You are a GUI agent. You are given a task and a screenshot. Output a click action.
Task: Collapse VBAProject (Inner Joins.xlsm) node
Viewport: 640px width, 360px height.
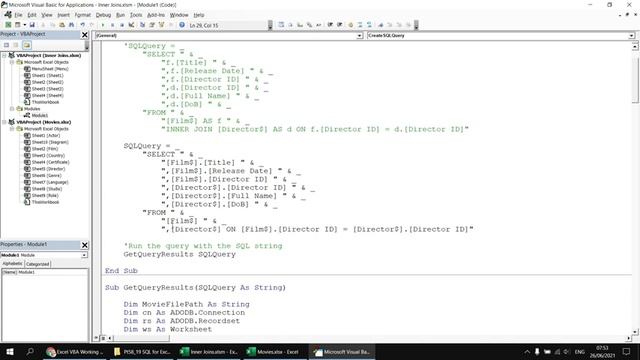(x=4, y=55)
